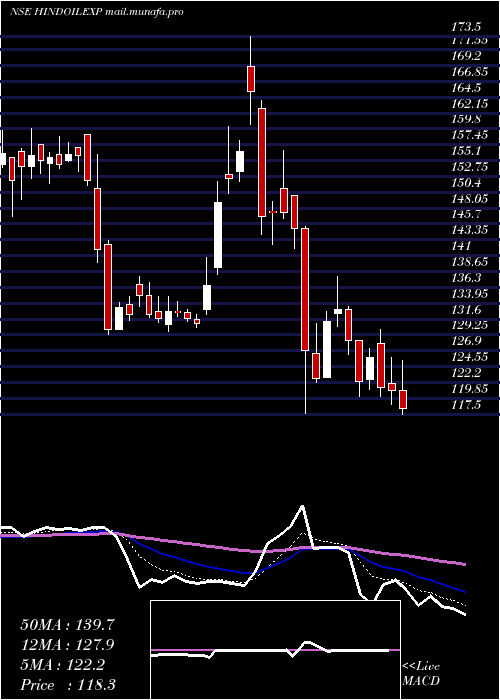Click the 124.55 price axis label

[x=469, y=356]
